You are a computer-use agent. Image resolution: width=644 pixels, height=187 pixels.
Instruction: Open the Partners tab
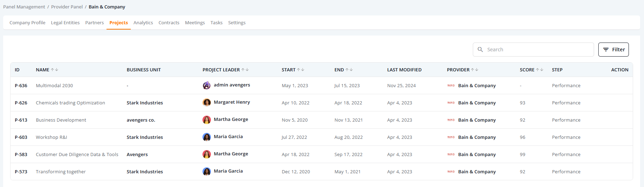tap(95, 22)
